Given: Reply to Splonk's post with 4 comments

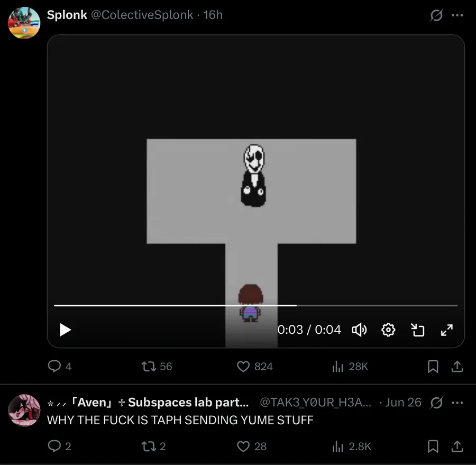Looking at the screenshot, I should (60, 366).
